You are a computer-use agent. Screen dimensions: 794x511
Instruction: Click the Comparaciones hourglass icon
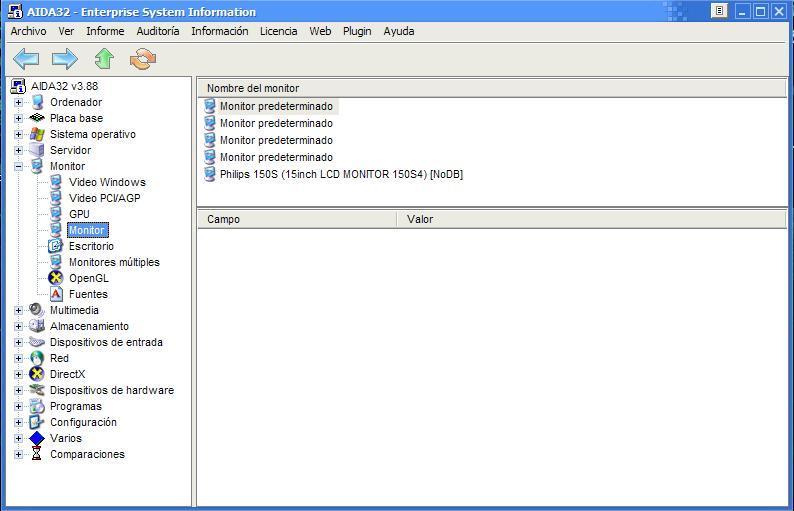36,454
